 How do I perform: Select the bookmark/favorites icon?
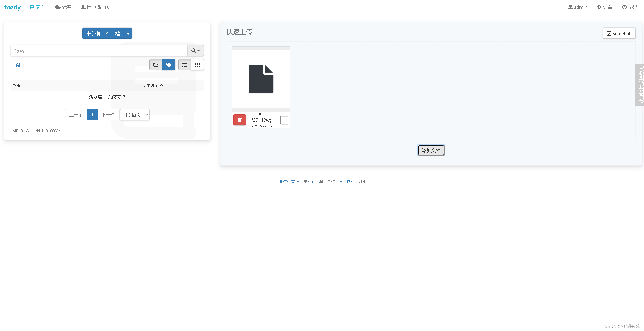pyautogui.click(x=169, y=65)
